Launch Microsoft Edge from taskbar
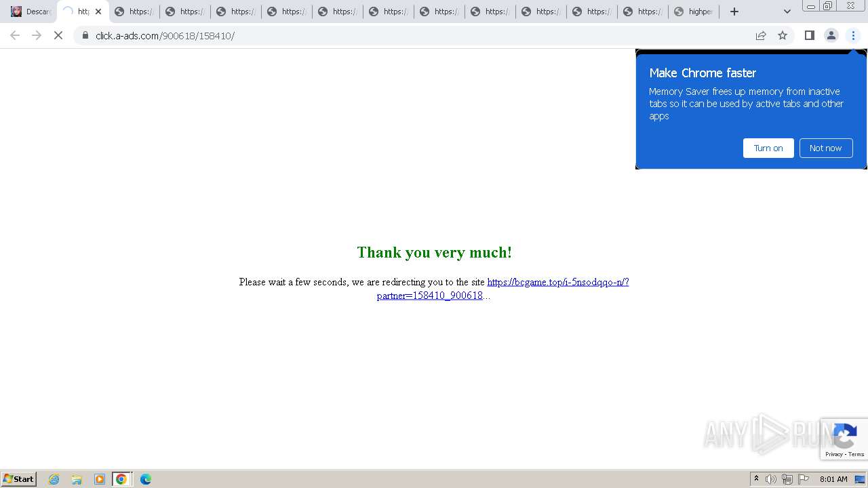 [x=145, y=479]
